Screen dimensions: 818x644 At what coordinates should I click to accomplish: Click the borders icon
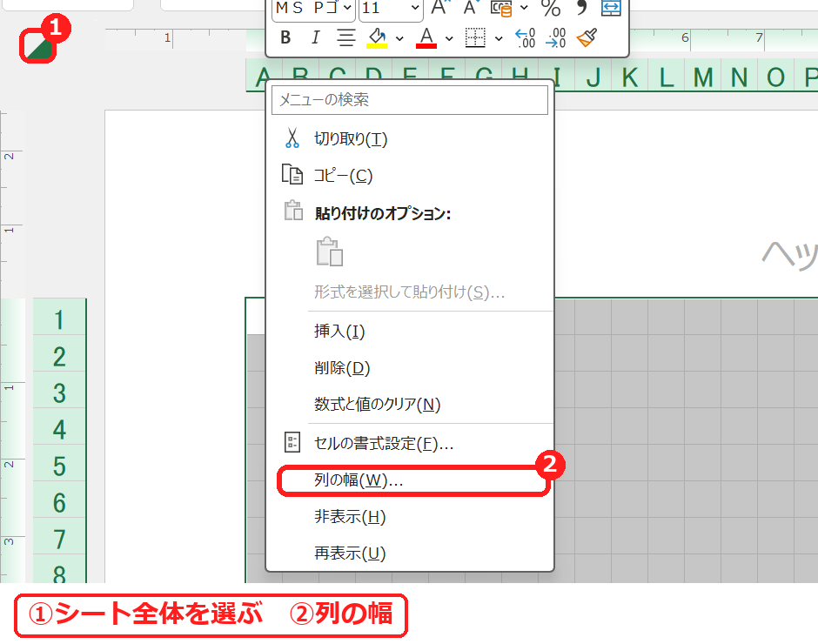click(475, 37)
